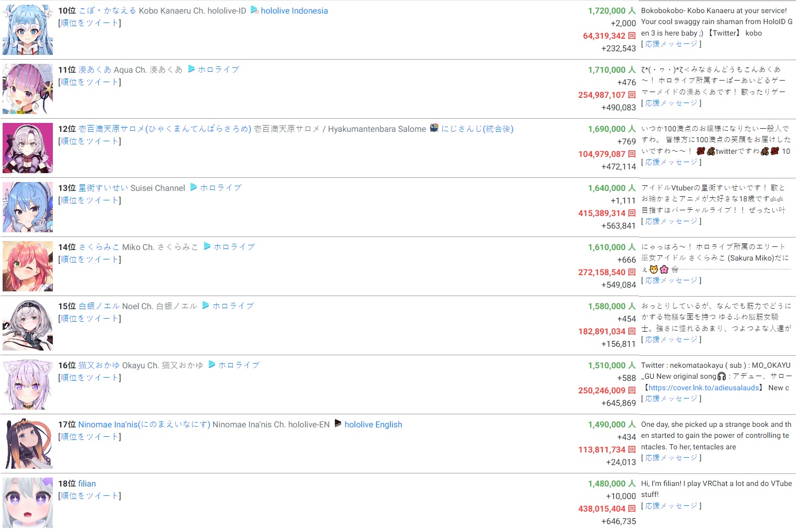This screenshot has height=532, width=801.
Task: Tweet the rank for 10位 Kobo Kanaeru
Action: click(89, 23)
